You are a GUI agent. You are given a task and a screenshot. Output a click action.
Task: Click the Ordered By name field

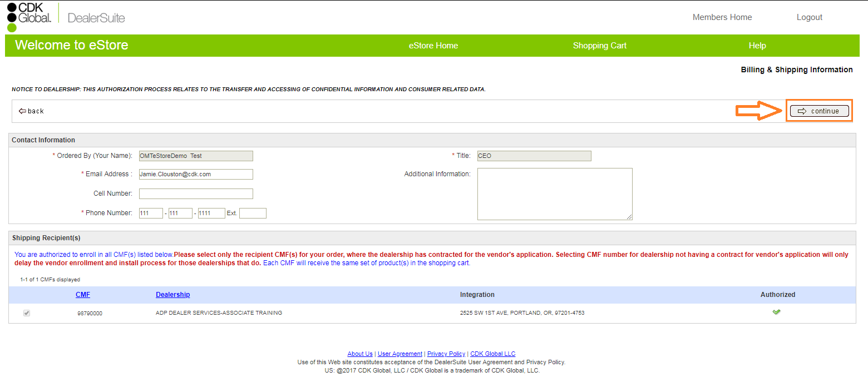tap(196, 156)
